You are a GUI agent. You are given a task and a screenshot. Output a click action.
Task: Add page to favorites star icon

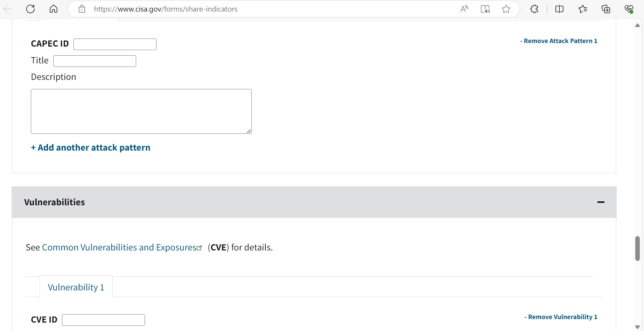coord(506,9)
